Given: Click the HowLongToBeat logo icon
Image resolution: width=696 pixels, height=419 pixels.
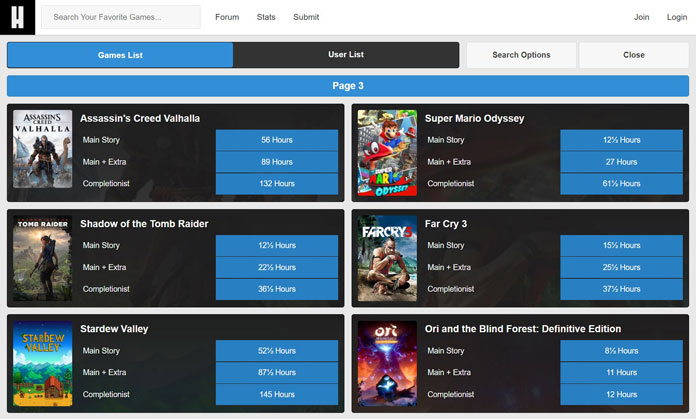Looking at the screenshot, I should [x=17, y=17].
